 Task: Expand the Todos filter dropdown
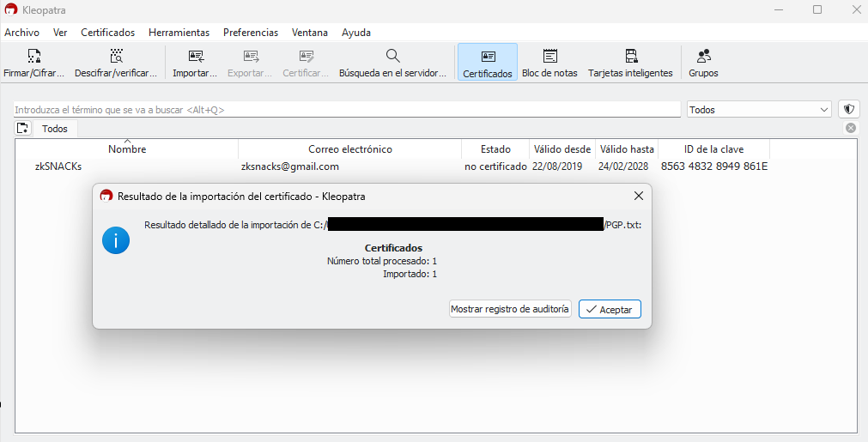(x=759, y=110)
